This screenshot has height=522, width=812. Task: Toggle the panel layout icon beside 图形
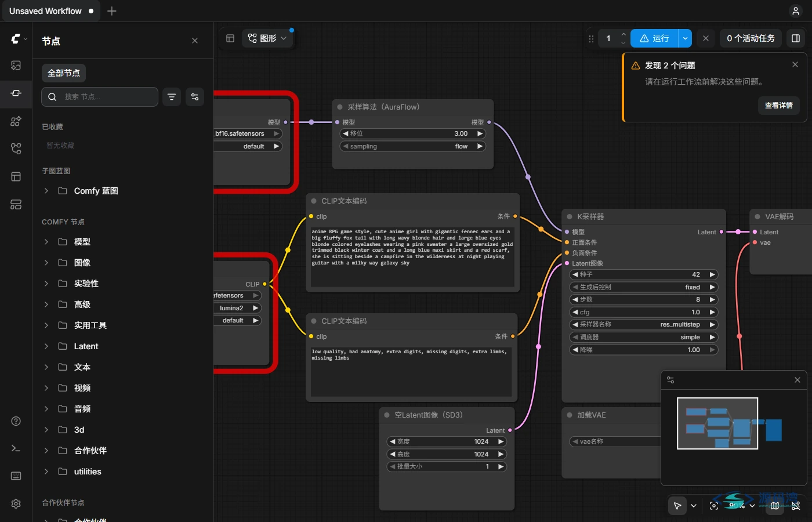(230, 38)
